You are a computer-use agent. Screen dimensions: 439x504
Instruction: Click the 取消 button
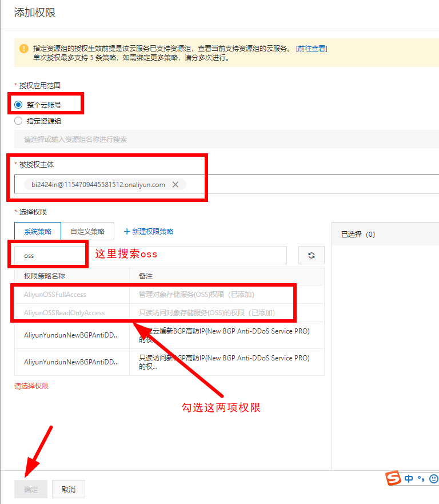tap(69, 489)
